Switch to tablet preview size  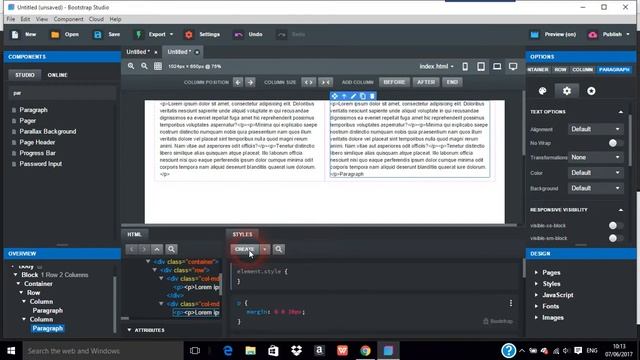[481, 67]
